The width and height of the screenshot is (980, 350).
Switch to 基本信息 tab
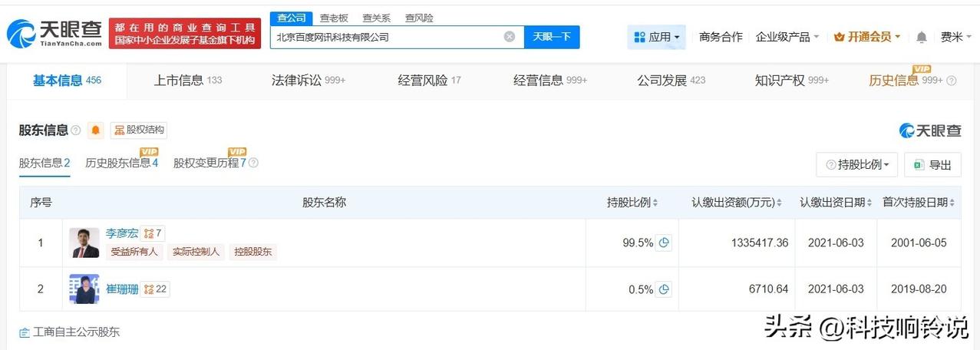tap(67, 80)
